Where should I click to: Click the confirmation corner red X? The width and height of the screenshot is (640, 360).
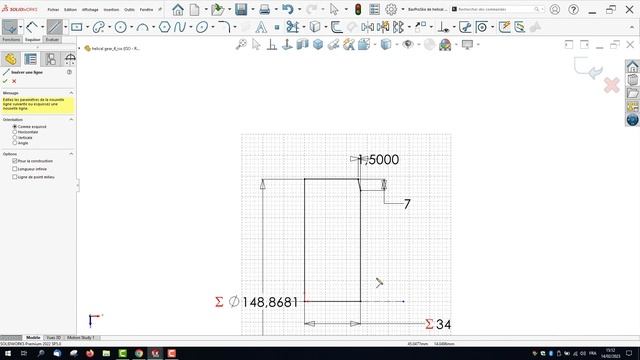[611, 85]
